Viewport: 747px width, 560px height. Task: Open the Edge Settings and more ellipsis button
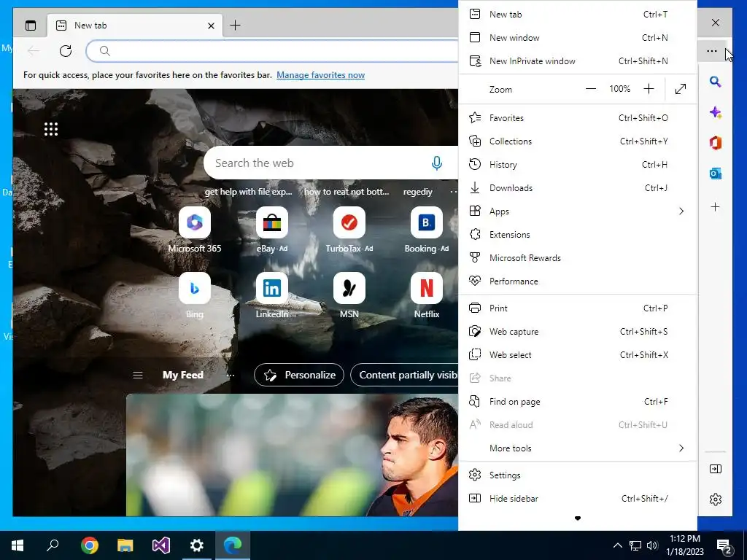coord(712,51)
